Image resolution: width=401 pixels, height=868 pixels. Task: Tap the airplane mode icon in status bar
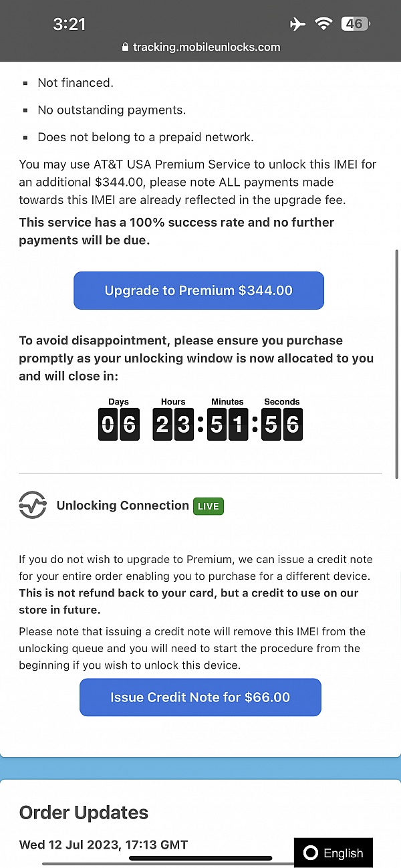tap(297, 23)
